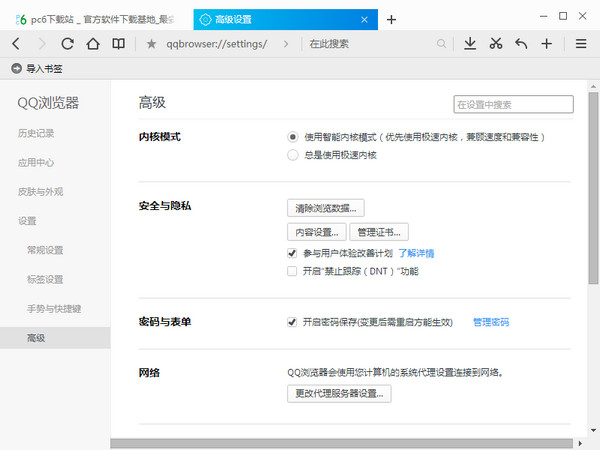Select smart kernel mode radio option

(x=292, y=137)
